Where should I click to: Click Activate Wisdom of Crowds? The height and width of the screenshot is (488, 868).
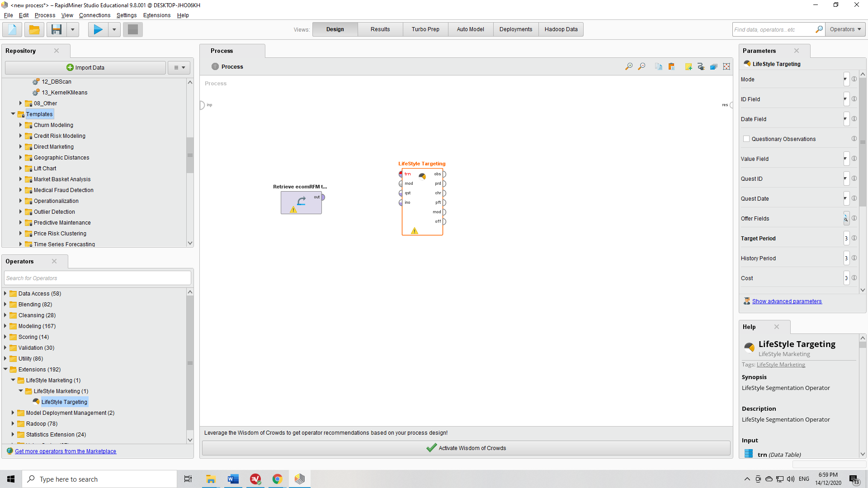[x=466, y=448]
